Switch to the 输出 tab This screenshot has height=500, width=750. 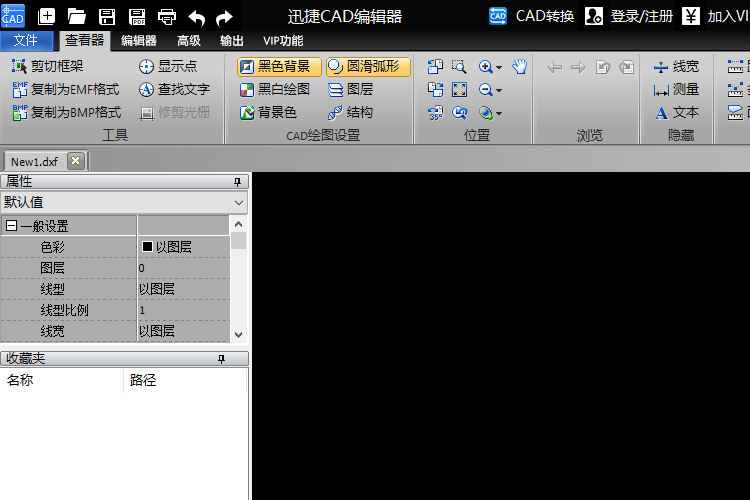(x=232, y=41)
